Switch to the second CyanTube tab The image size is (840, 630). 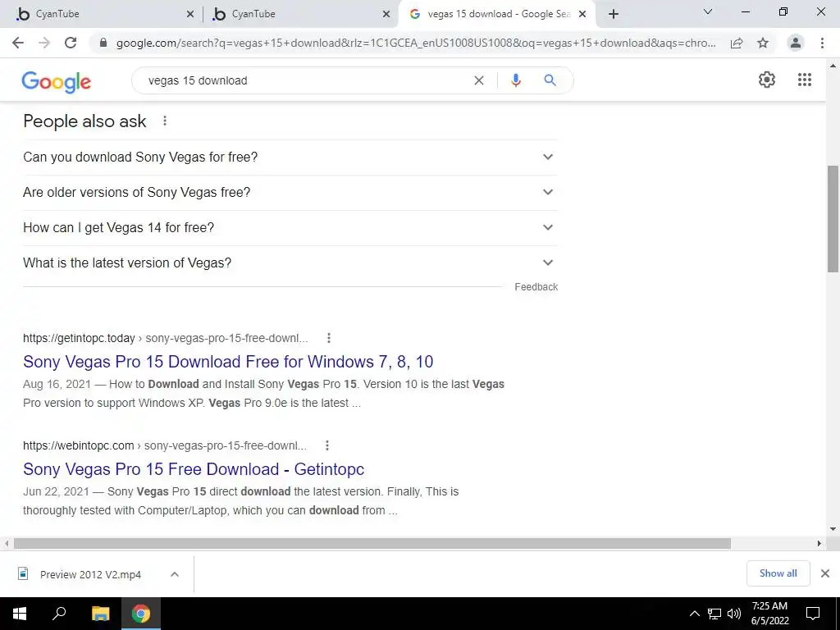point(300,14)
